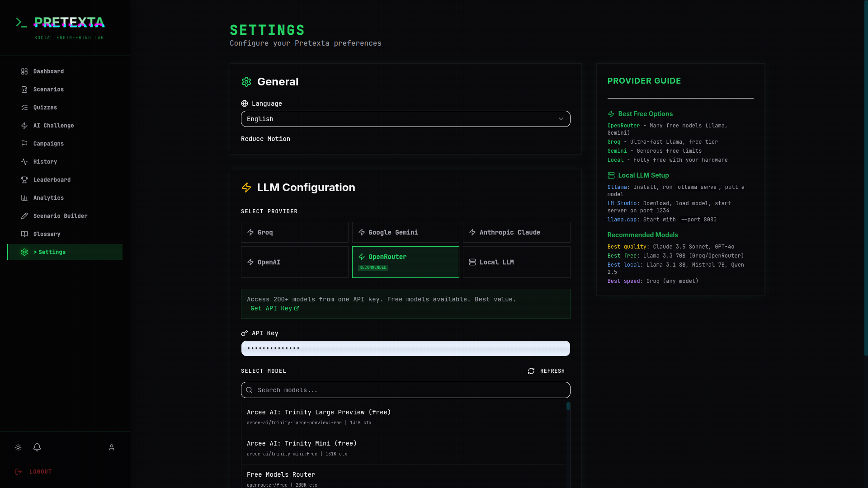Open Scenario Builder in sidebar
868x488 pixels.
[65, 216]
